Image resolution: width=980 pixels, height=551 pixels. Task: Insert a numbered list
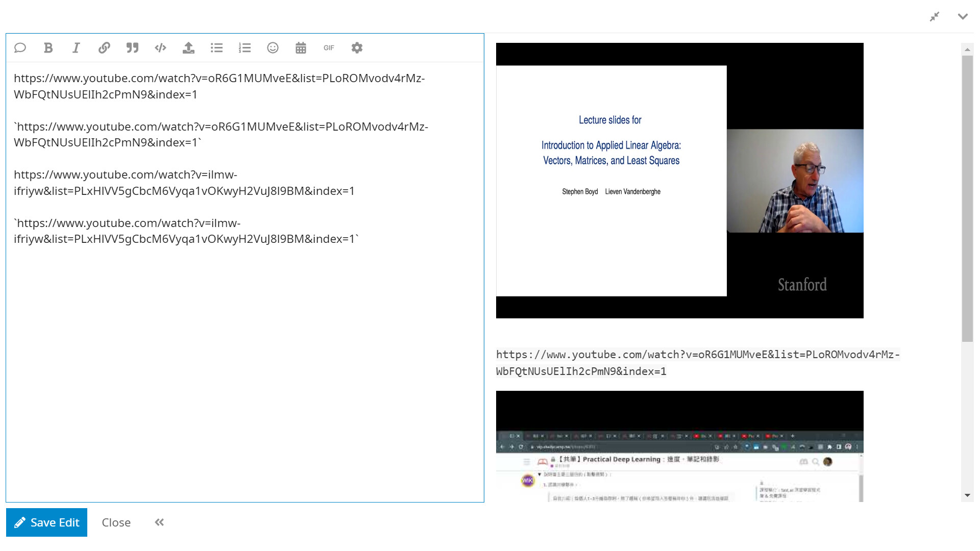(244, 48)
